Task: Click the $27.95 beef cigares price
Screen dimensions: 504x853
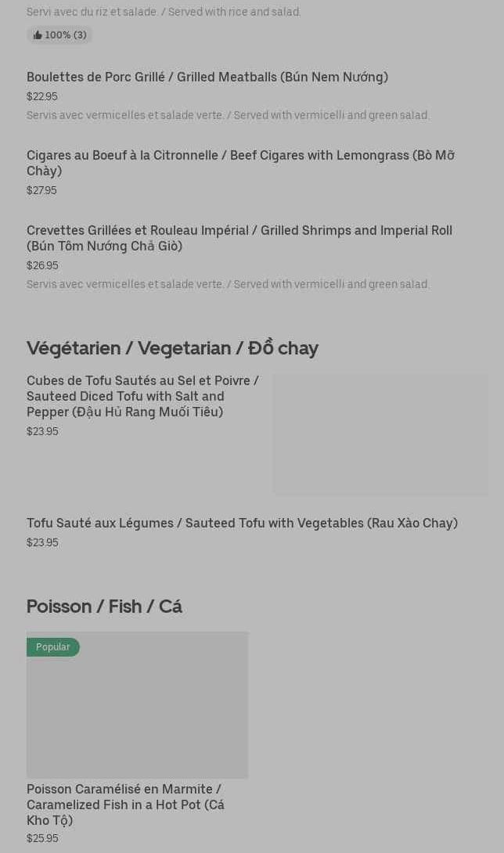Action: (x=41, y=190)
